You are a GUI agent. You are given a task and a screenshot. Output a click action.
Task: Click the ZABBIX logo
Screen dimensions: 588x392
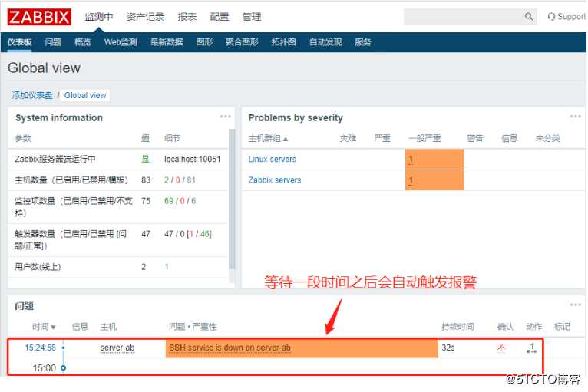tap(39, 17)
